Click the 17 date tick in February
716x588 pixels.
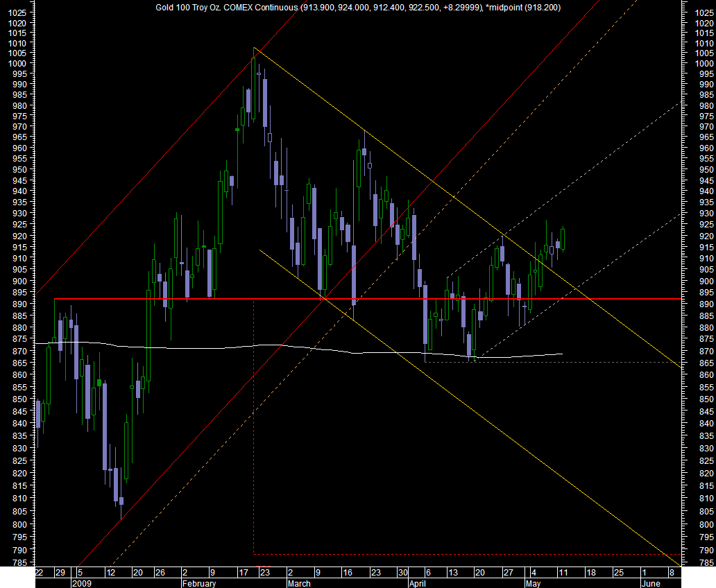[x=244, y=573]
